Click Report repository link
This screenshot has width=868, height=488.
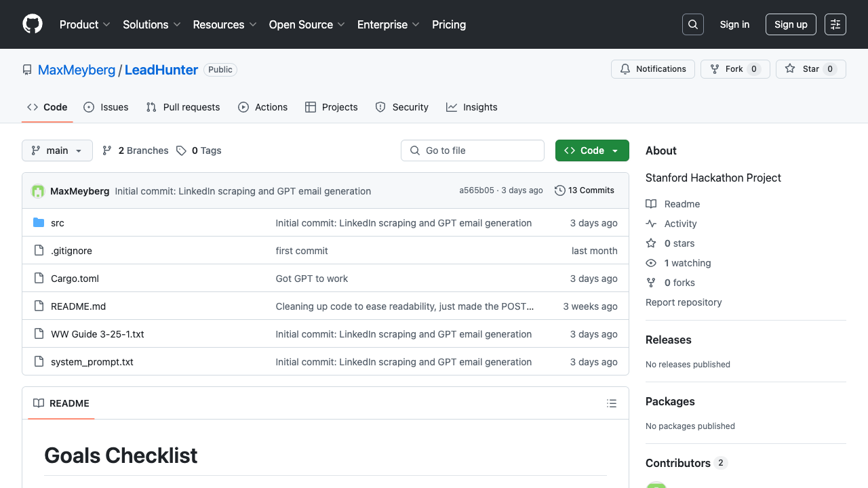pyautogui.click(x=684, y=302)
